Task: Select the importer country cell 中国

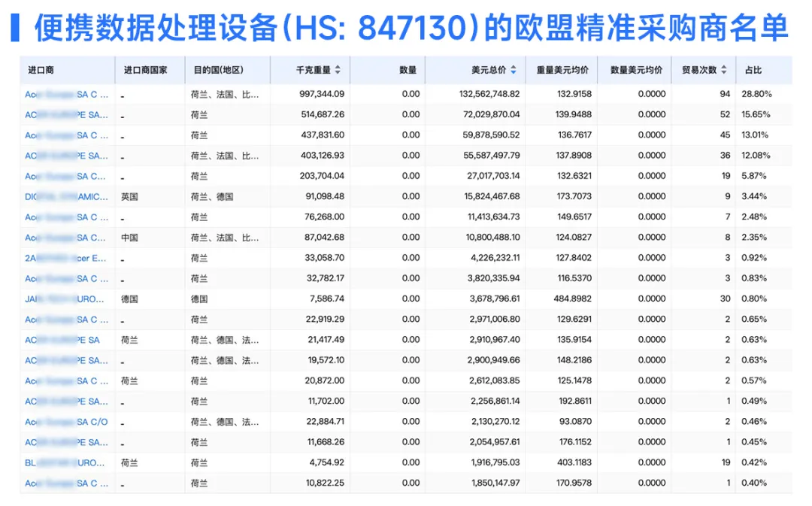Action: [129, 238]
